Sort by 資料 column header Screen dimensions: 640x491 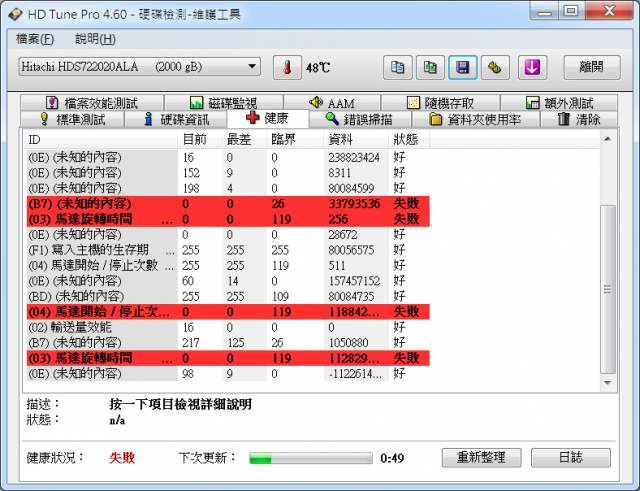(356, 140)
